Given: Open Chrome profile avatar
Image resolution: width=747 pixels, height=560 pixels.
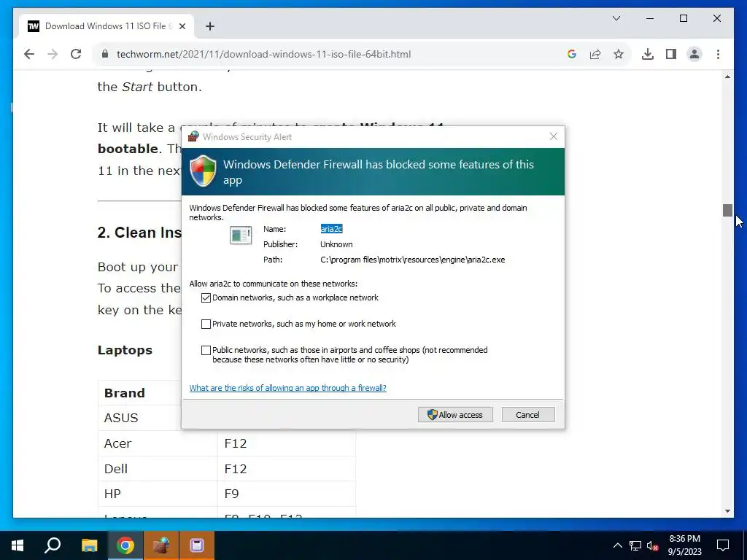Looking at the screenshot, I should pos(694,54).
